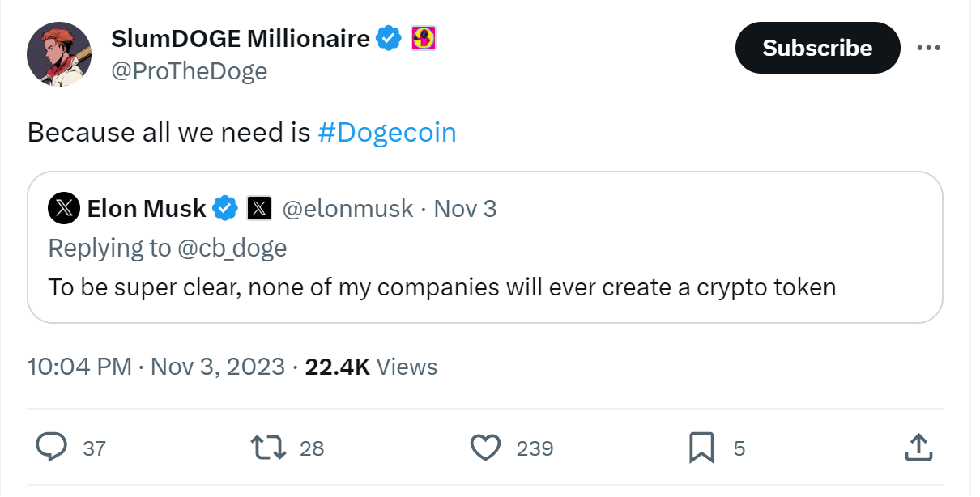This screenshot has height=497, width=980.
Task: Click the X affiliate badge next to Elon Musk
Action: click(x=258, y=209)
